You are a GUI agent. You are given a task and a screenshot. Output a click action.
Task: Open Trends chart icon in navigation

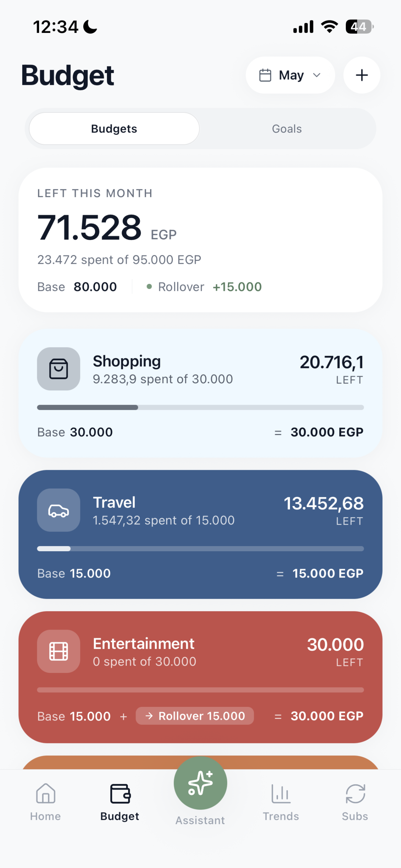coord(281,802)
